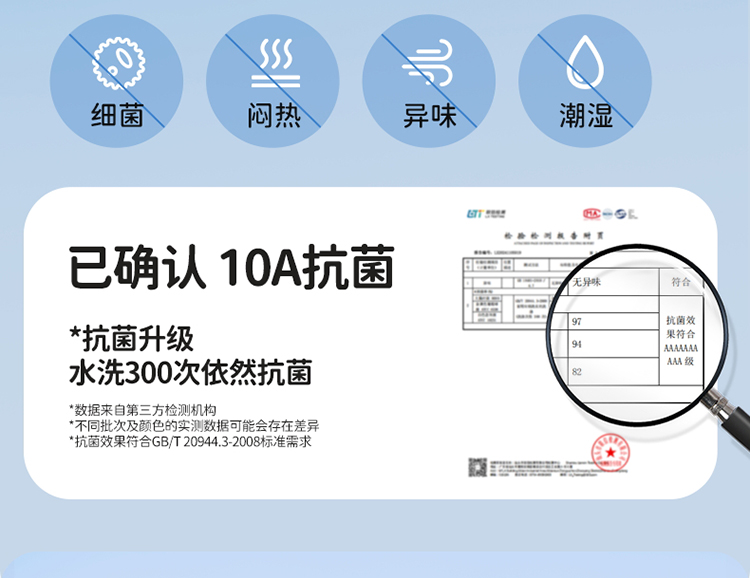750x578 pixels.
Task: Click the 已确认 10A抗菌 headline
Action: coord(232,267)
